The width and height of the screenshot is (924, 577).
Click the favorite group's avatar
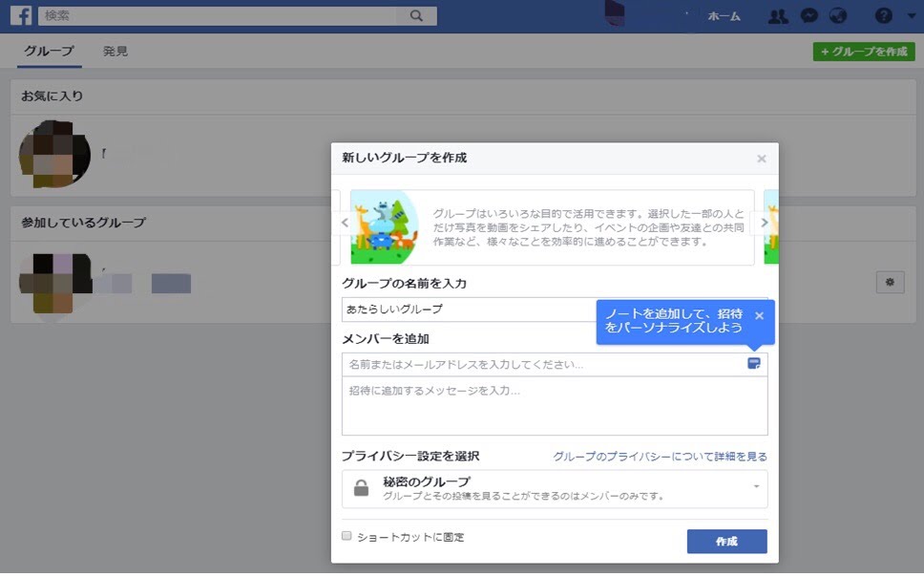(54, 154)
